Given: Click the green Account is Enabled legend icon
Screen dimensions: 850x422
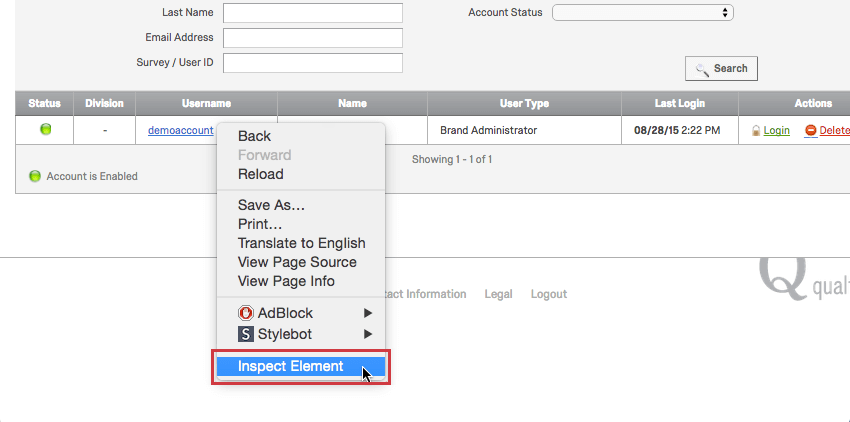Looking at the screenshot, I should (35, 176).
